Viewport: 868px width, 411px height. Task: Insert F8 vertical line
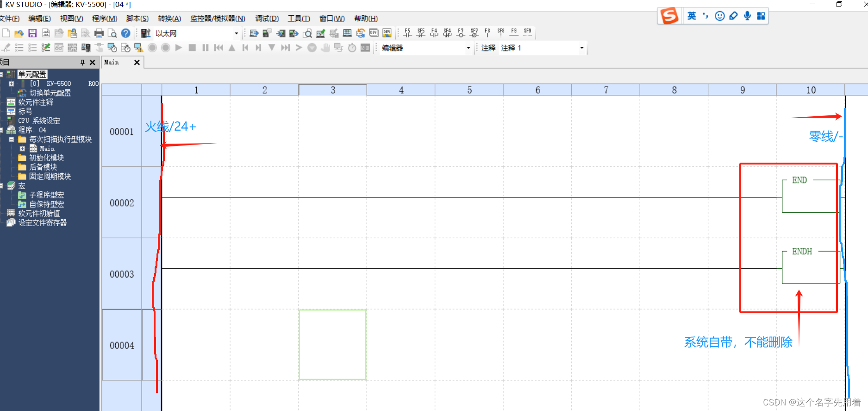pyautogui.click(x=487, y=32)
